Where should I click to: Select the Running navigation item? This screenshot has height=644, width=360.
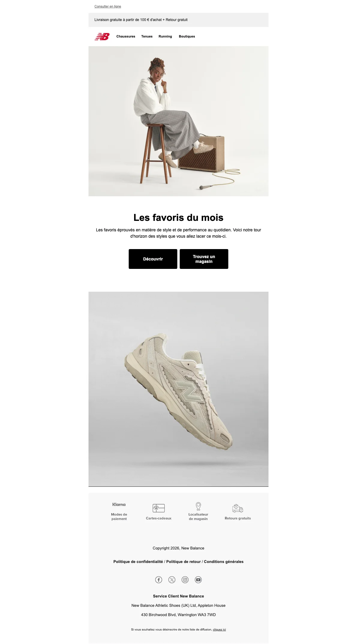click(165, 36)
